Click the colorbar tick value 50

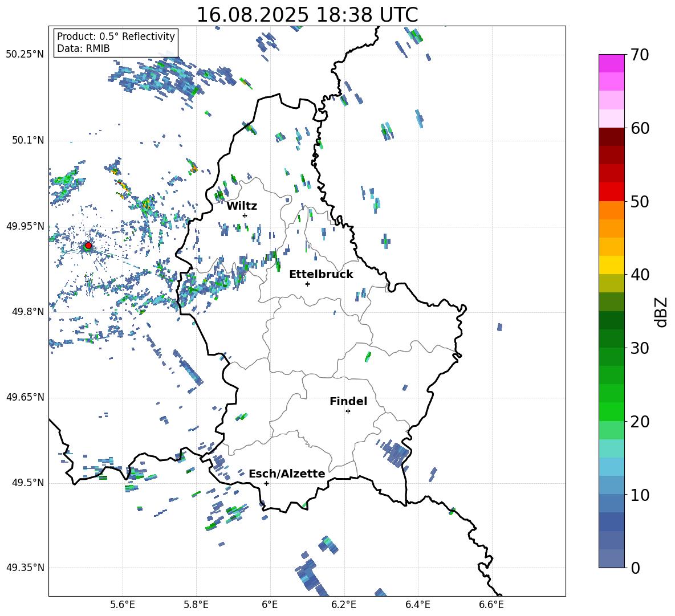[640, 201]
